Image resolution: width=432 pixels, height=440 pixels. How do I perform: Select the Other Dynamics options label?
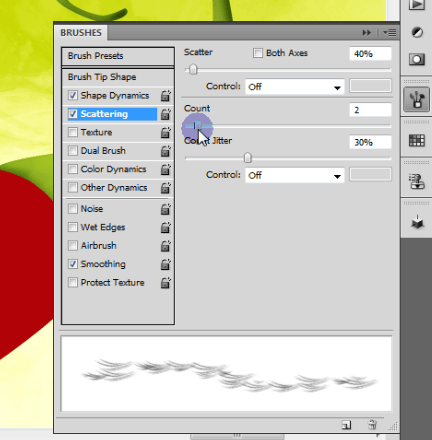click(114, 188)
